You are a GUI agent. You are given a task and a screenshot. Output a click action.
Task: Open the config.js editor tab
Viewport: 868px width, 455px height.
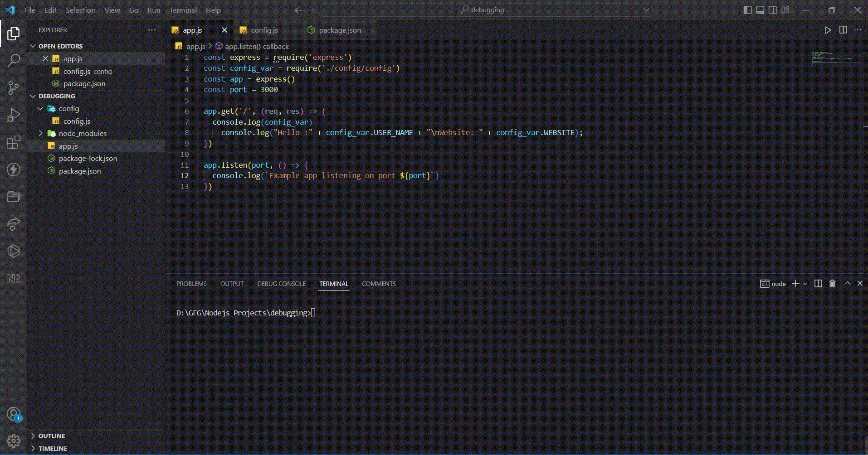264,30
